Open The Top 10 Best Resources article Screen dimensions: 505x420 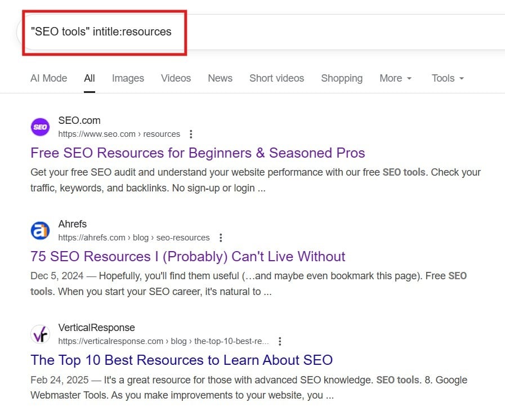point(181,360)
